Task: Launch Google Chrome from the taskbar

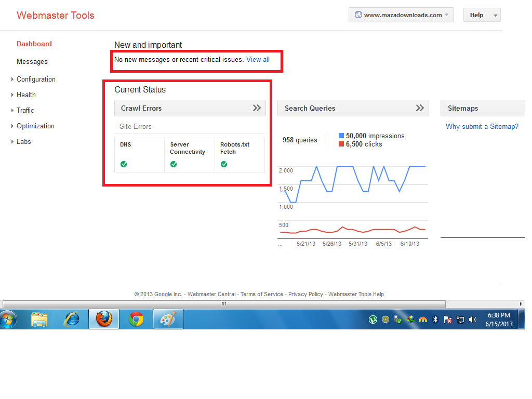Action: click(136, 320)
